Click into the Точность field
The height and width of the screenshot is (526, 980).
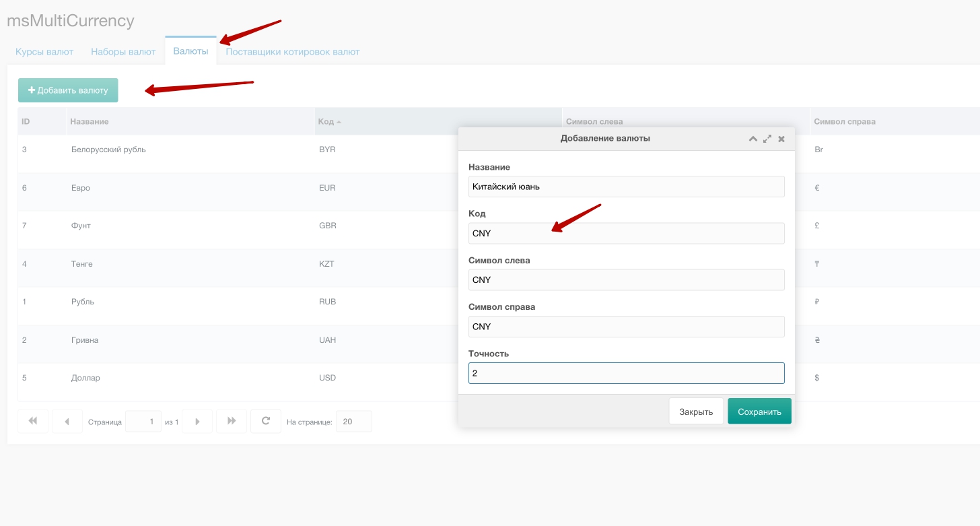click(x=626, y=373)
